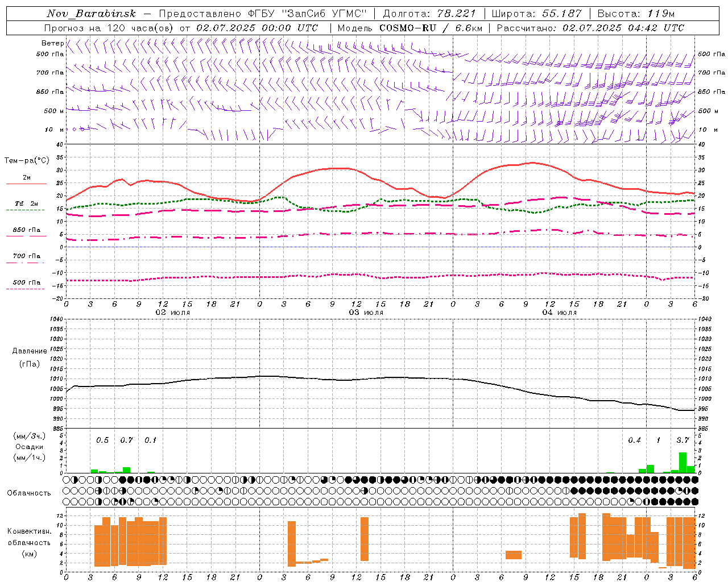
Task: Click the "Осадки" precipitation label
Action: click(30, 447)
